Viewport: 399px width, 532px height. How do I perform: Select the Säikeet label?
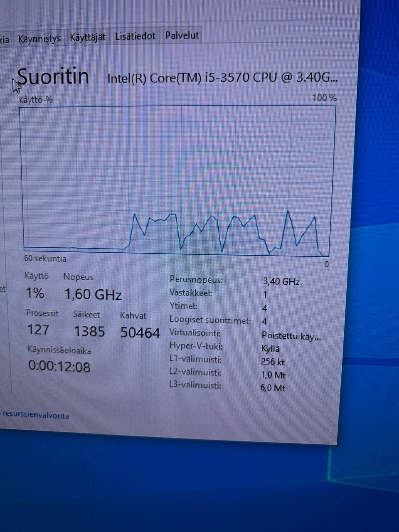click(86, 314)
